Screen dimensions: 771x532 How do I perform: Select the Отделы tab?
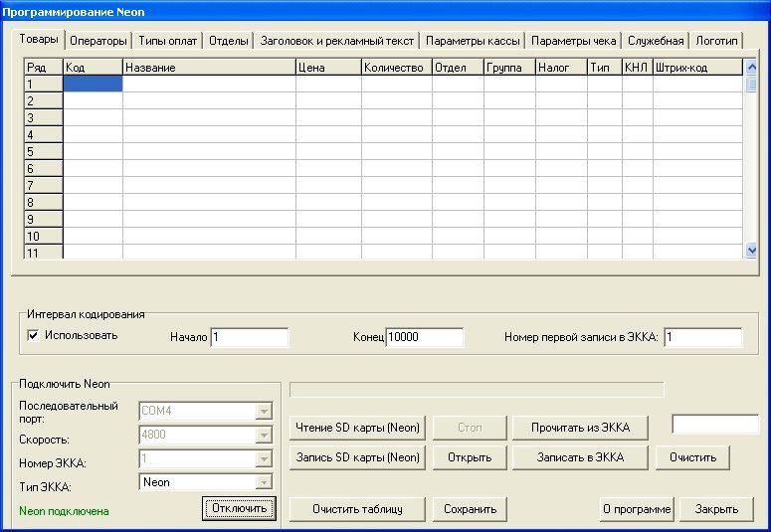pos(228,41)
